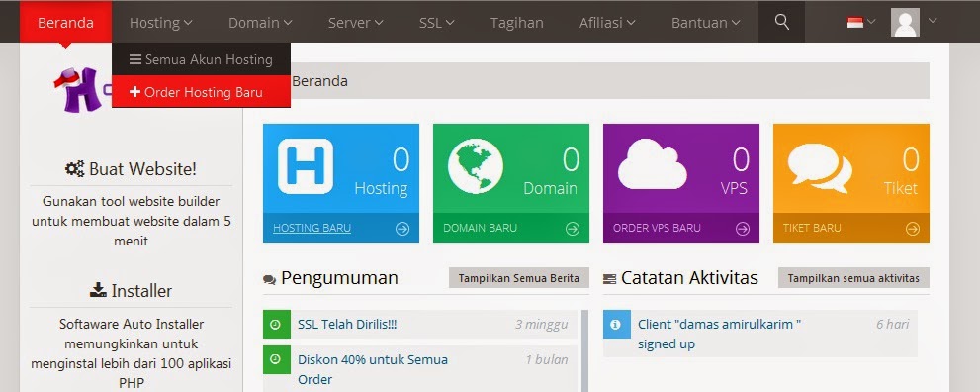
Task: Open the ORDER VPS BARU link
Action: pos(657,229)
